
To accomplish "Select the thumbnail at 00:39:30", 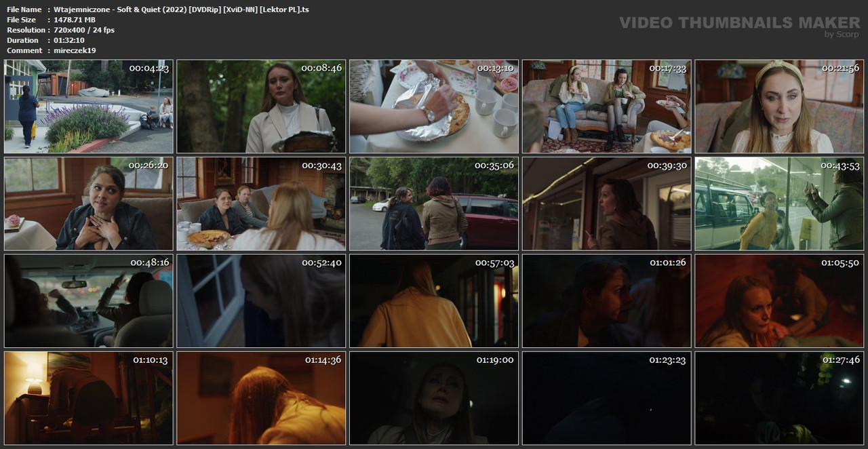I will (x=607, y=203).
